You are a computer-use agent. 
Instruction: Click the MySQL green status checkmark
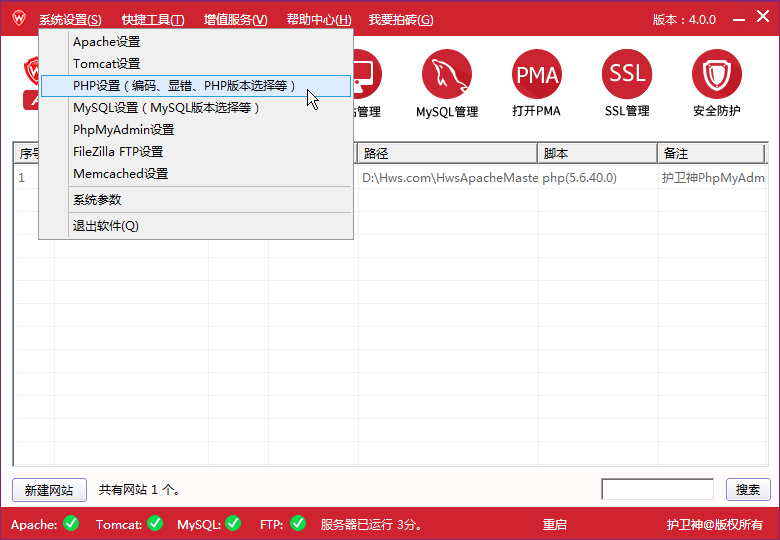233,523
